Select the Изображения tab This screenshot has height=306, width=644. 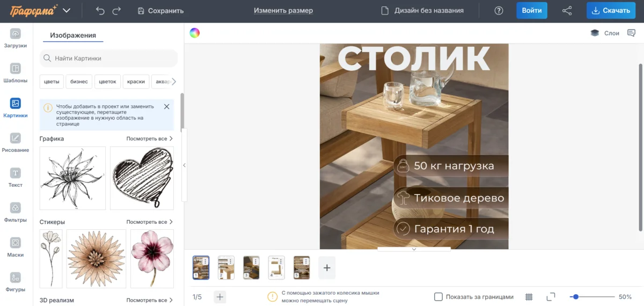pyautogui.click(x=73, y=35)
